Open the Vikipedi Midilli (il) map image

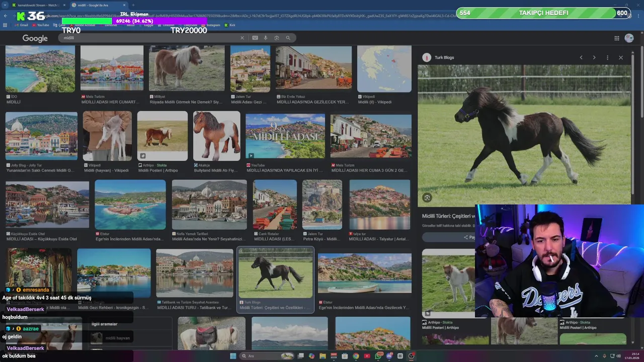pyautogui.click(x=384, y=69)
